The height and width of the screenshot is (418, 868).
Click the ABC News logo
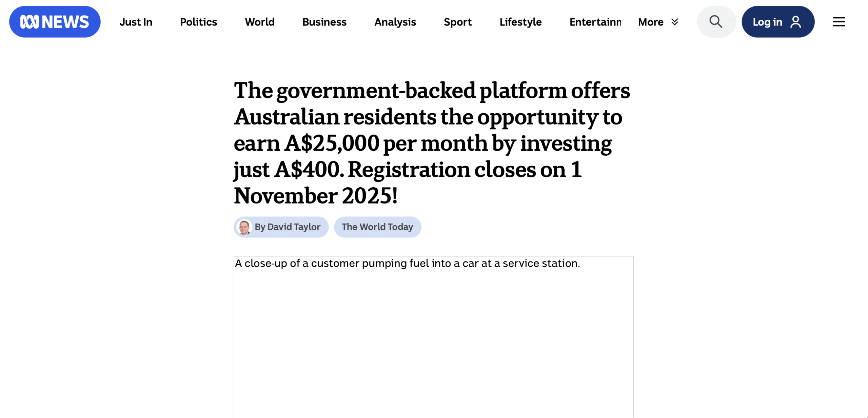coord(55,22)
